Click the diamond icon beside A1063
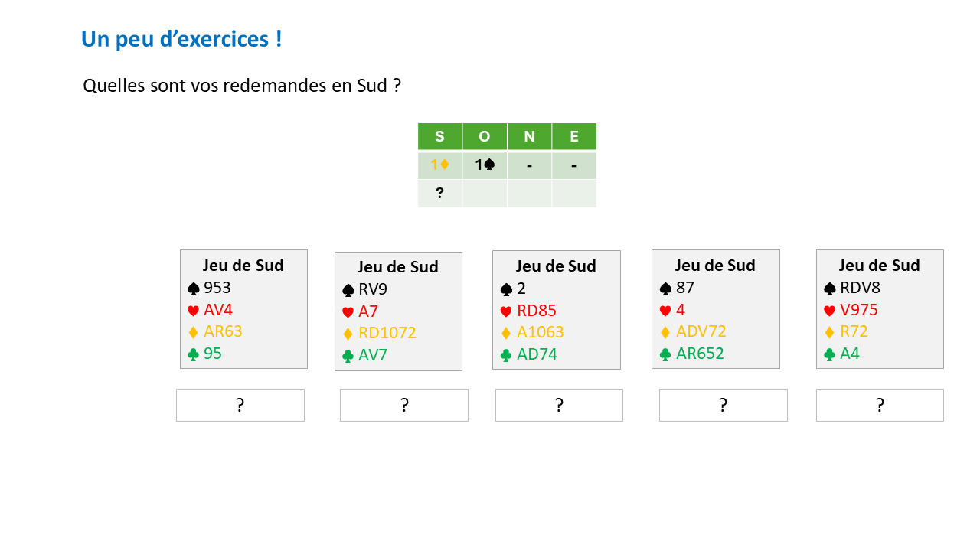This screenshot has height=551, width=980. (505, 333)
